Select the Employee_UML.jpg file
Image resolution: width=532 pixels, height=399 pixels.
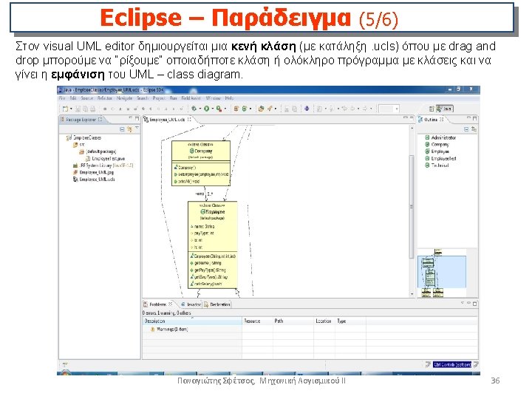pyautogui.click(x=94, y=172)
